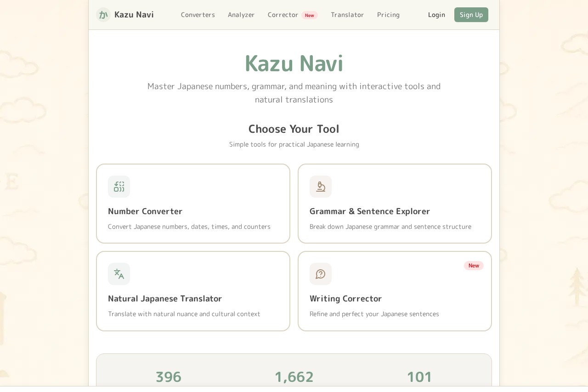
Task: Go to the Translator section
Action: pos(347,15)
